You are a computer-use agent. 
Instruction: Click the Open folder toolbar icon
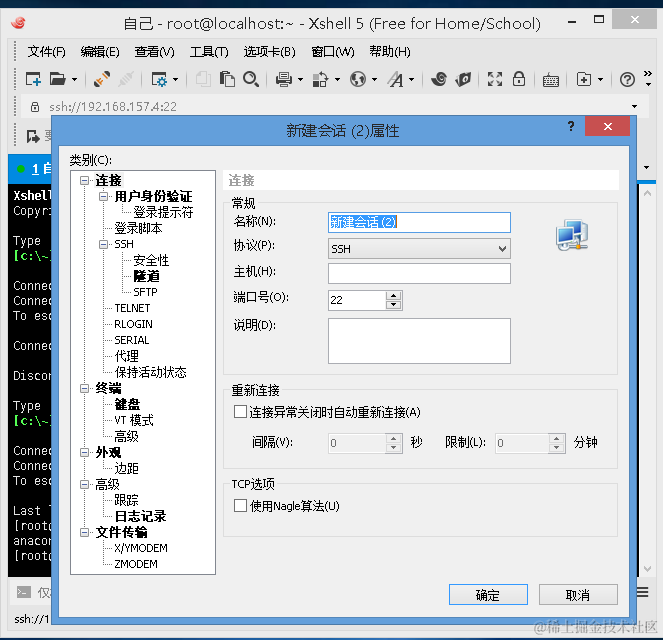[58, 79]
